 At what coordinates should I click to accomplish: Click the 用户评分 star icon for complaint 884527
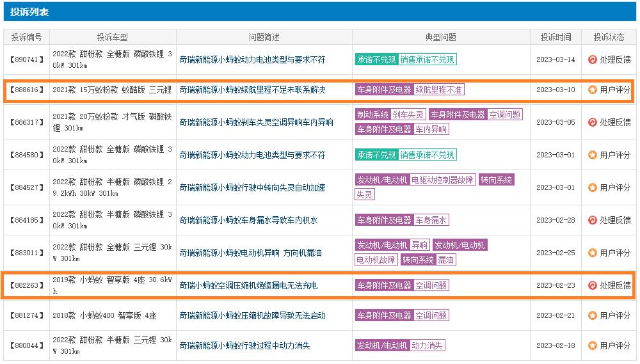point(592,187)
